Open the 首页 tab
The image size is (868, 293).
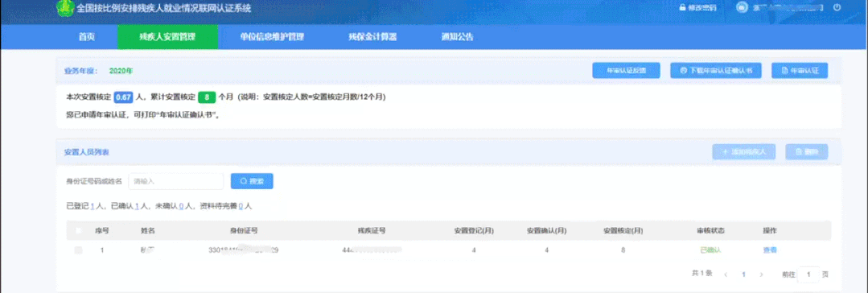pyautogui.click(x=86, y=37)
